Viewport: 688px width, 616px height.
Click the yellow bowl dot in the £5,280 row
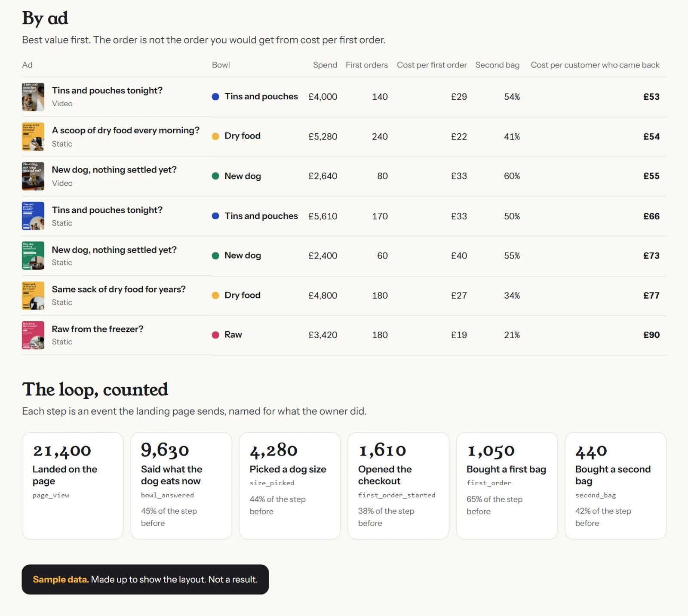pyautogui.click(x=215, y=136)
